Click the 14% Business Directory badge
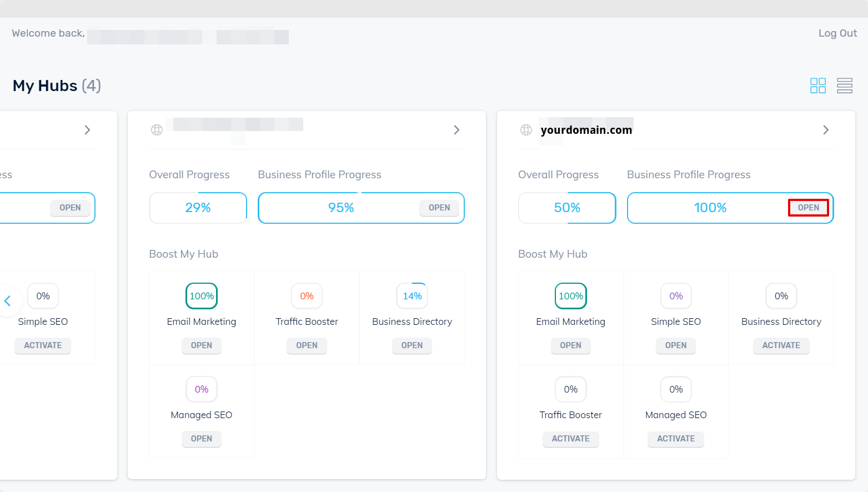 pos(412,296)
